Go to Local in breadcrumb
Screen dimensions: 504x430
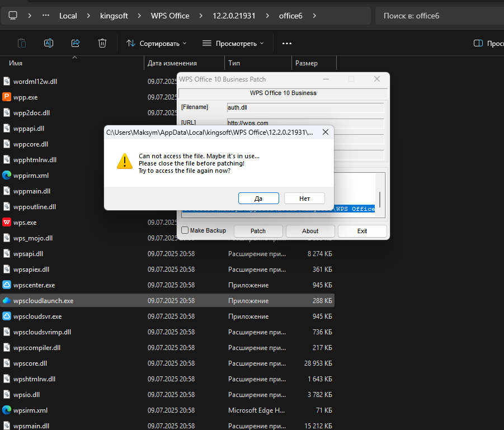pos(68,16)
